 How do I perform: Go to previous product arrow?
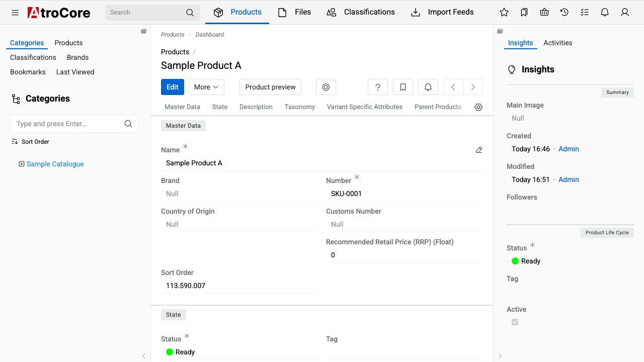(453, 87)
